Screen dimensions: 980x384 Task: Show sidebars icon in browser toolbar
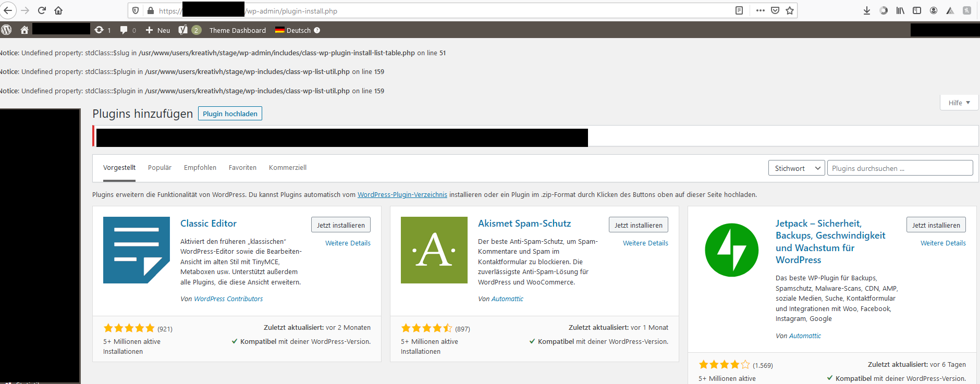point(917,10)
